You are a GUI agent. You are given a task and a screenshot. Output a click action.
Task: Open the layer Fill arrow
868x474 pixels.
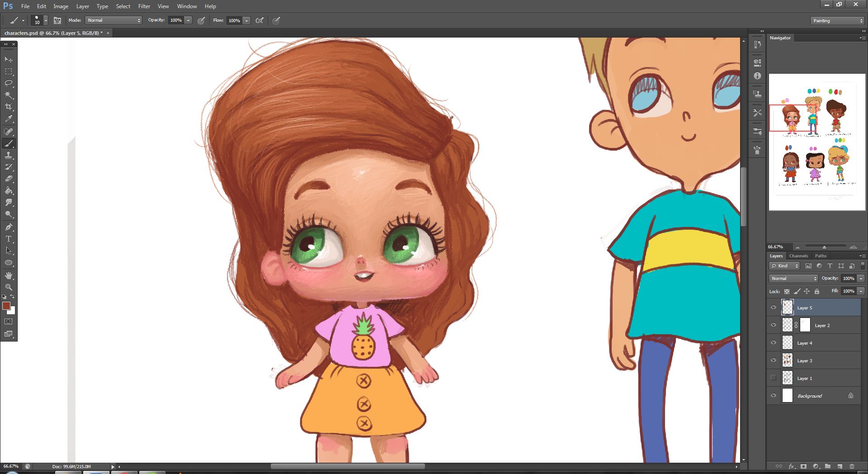click(x=861, y=291)
